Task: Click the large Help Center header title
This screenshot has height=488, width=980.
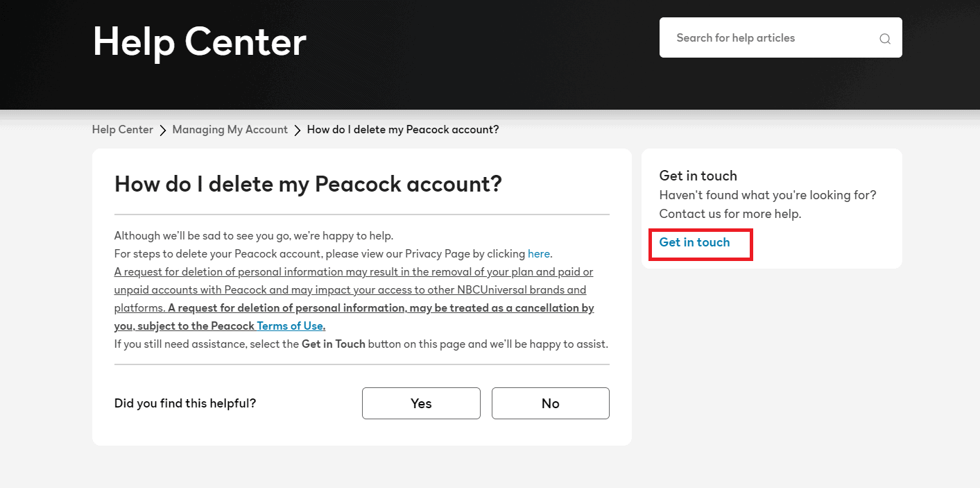Action: coord(200,42)
